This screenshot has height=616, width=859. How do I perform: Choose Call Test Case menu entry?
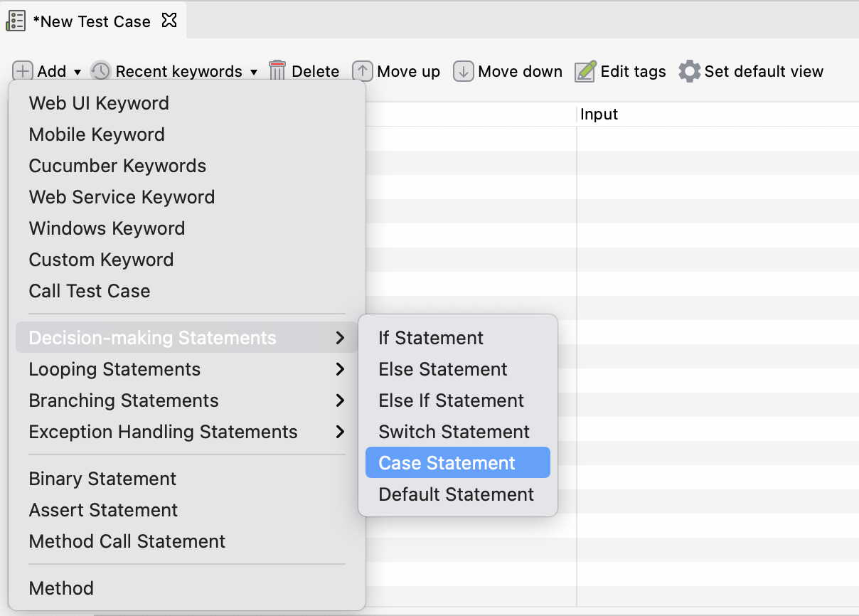click(90, 291)
